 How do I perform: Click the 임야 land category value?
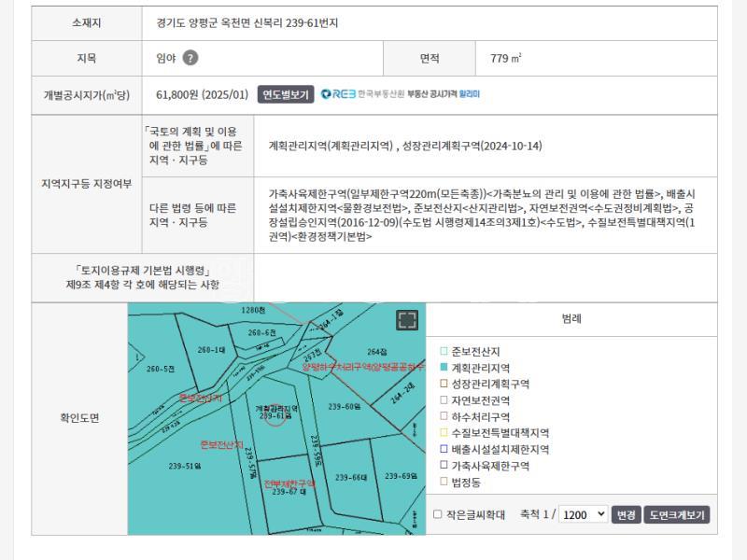point(166,58)
